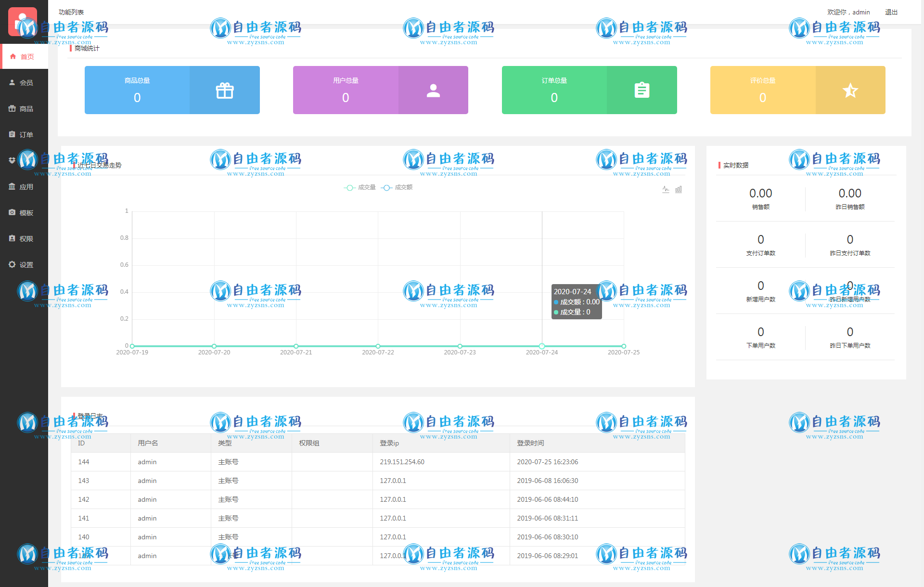Click the 销售额 value 0.00

760,193
